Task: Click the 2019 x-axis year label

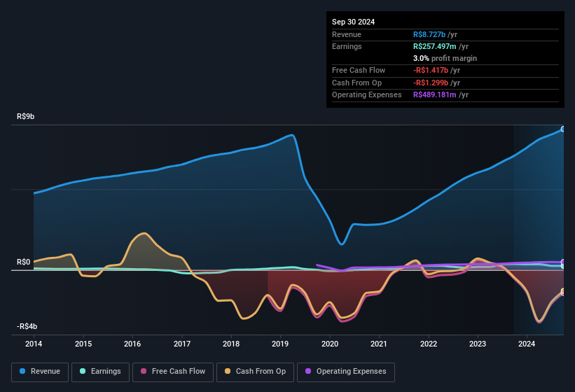Action: [280, 344]
